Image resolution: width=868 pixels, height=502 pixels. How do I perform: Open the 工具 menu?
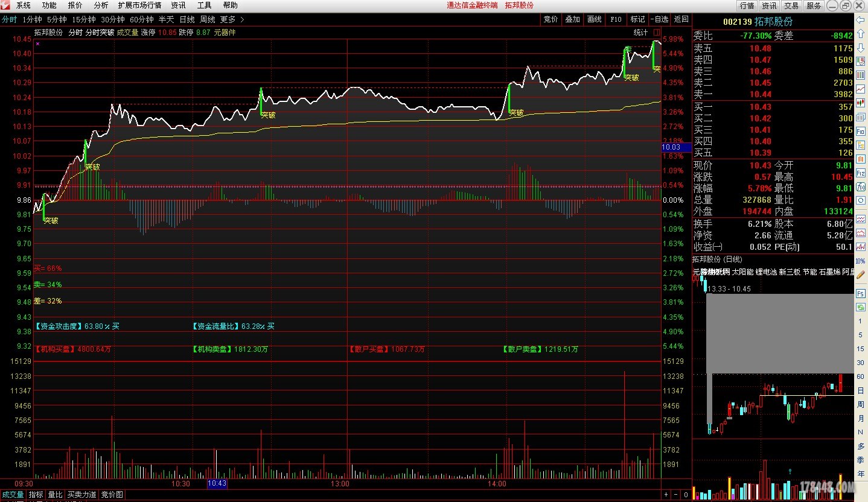[204, 5]
